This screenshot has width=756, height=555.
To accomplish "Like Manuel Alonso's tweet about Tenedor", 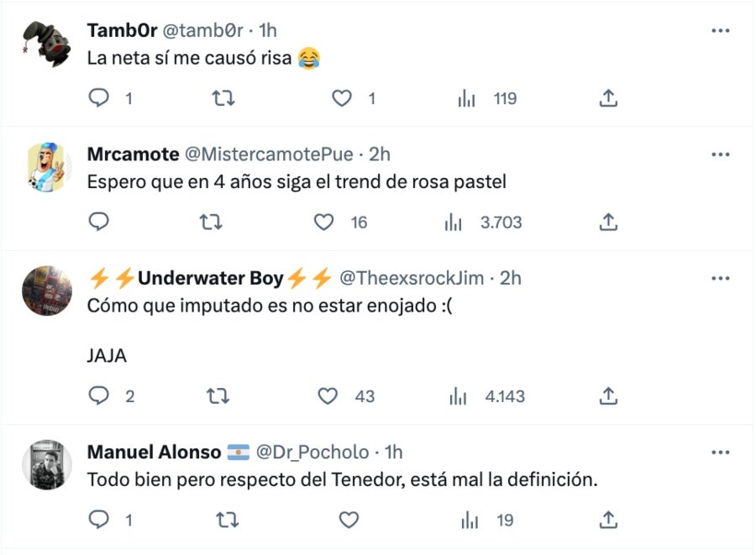I will coord(349,521).
